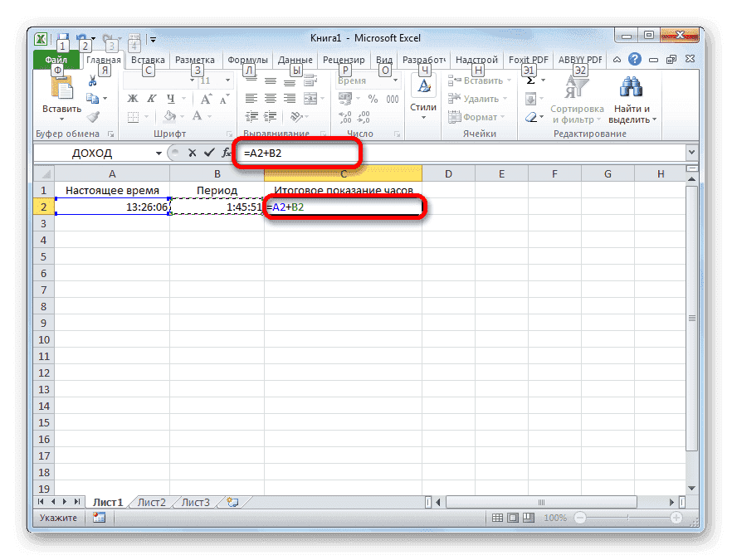The image size is (732, 560).
Task: Toggle bold formatting (Ж)
Action: point(131,98)
